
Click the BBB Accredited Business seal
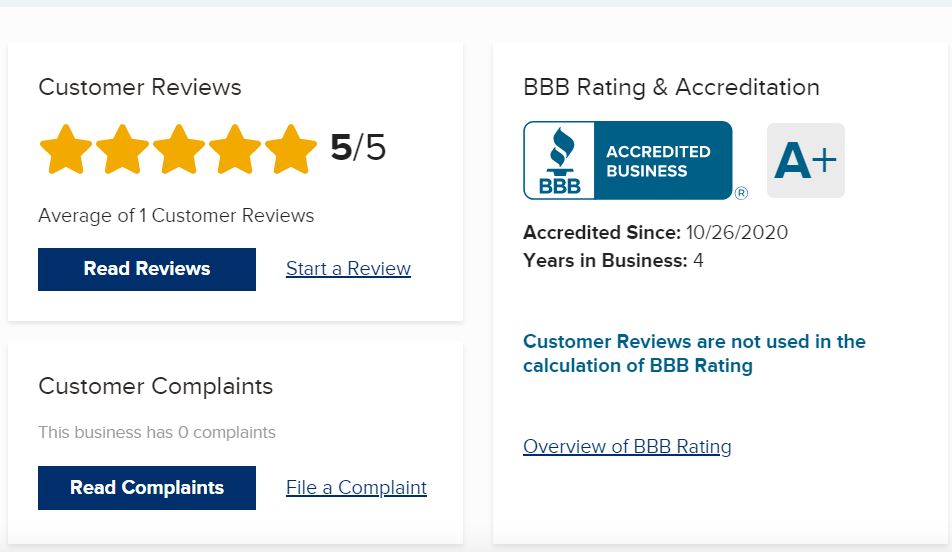point(628,160)
